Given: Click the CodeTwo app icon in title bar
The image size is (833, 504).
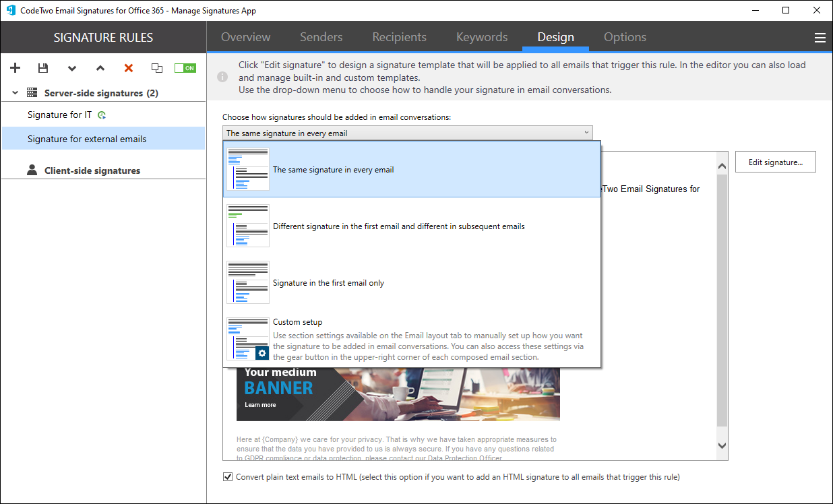Looking at the screenshot, I should click(11, 10).
